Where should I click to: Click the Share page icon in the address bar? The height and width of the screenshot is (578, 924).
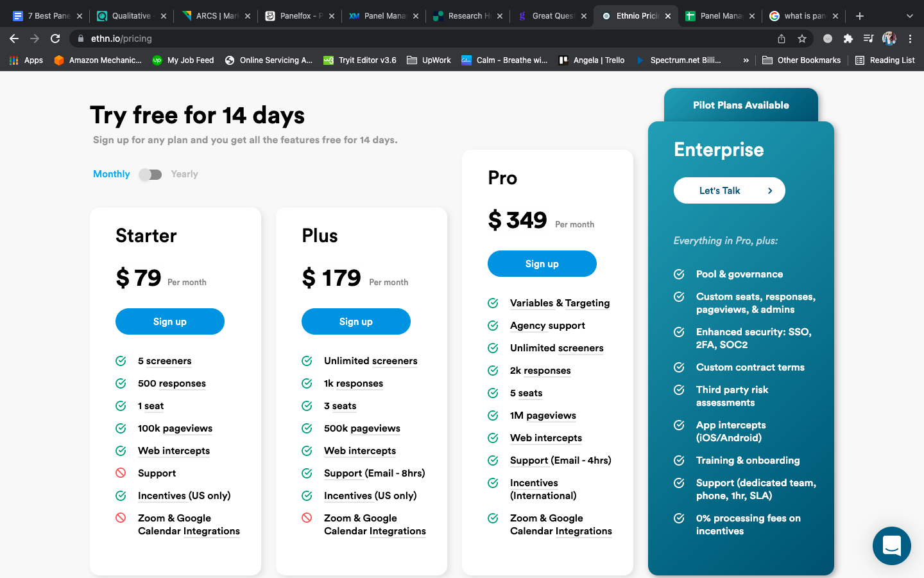coord(781,39)
